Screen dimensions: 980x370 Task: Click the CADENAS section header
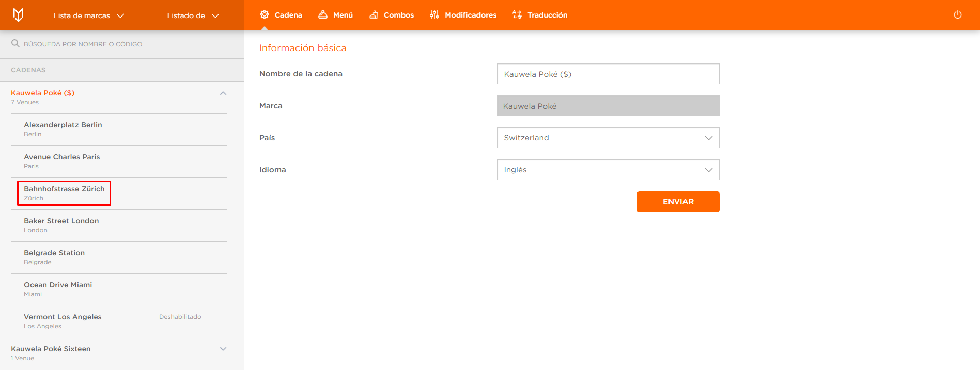[x=28, y=70]
